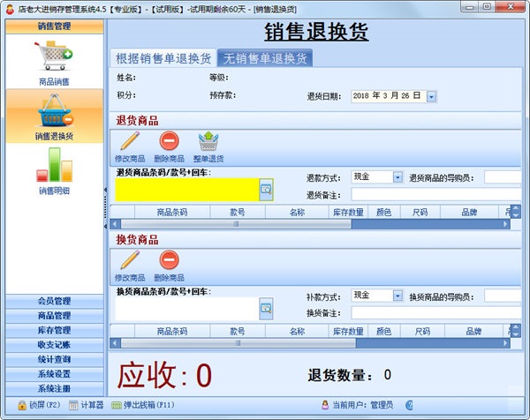The image size is (530, 420).
Task: Click 退货商品的导购员 input field
Action: (503, 177)
